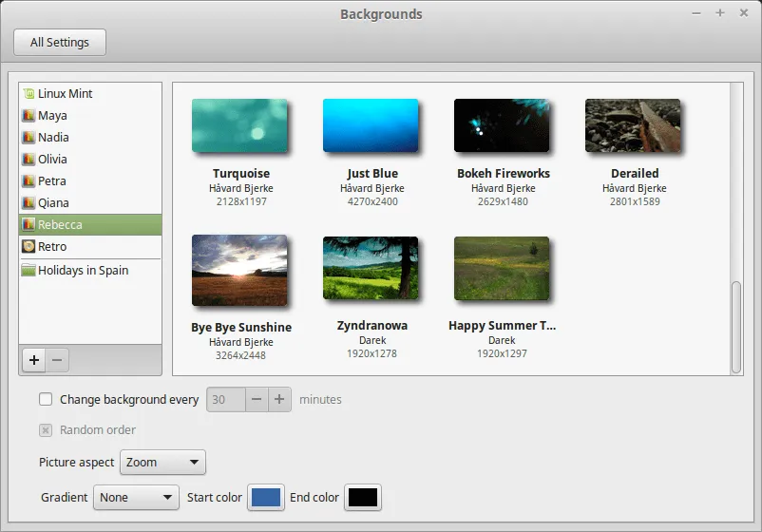Click the All Settings button
The height and width of the screenshot is (532, 762).
(x=60, y=43)
